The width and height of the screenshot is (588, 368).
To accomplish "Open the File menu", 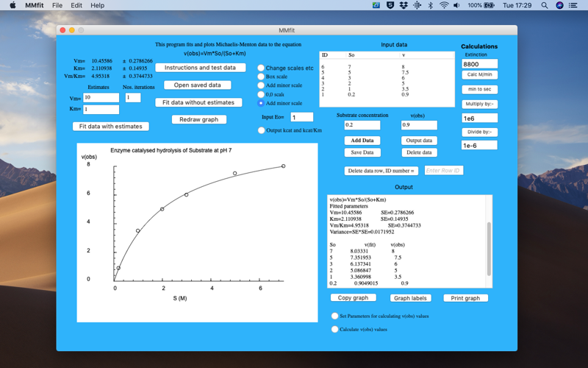I will 57,5.
